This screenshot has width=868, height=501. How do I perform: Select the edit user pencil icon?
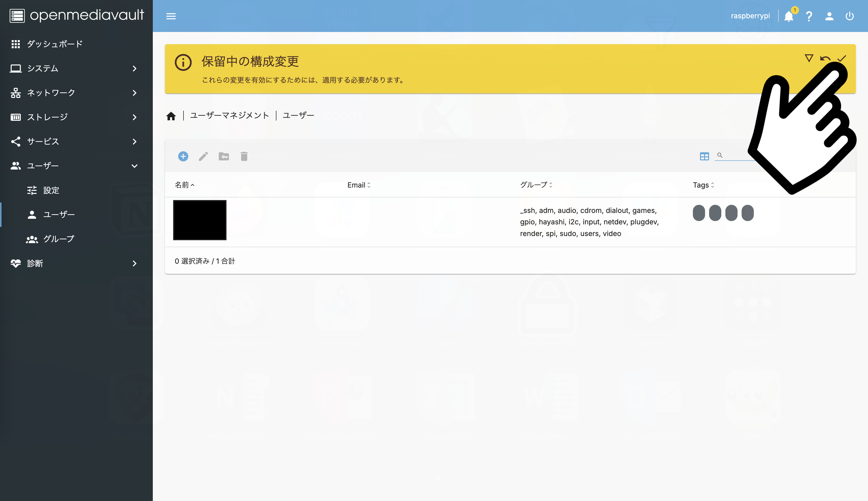pos(203,156)
